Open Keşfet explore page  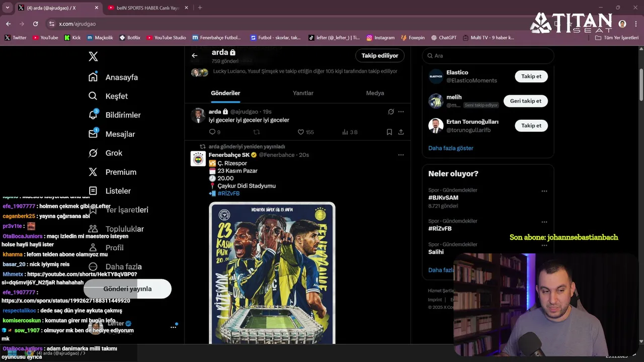[108, 96]
